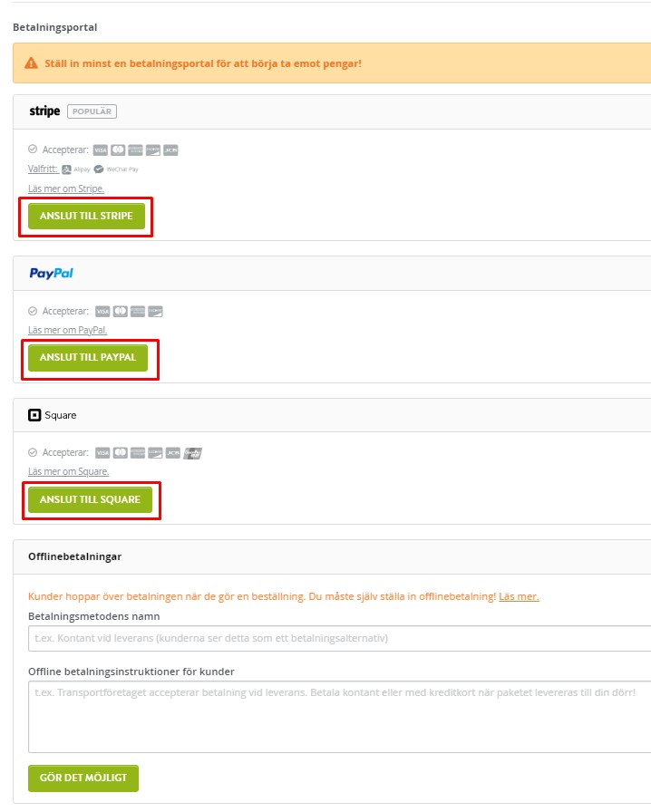Click the orange Kunder hoppar över betalningen notice
651x812 pixels.
(262, 596)
